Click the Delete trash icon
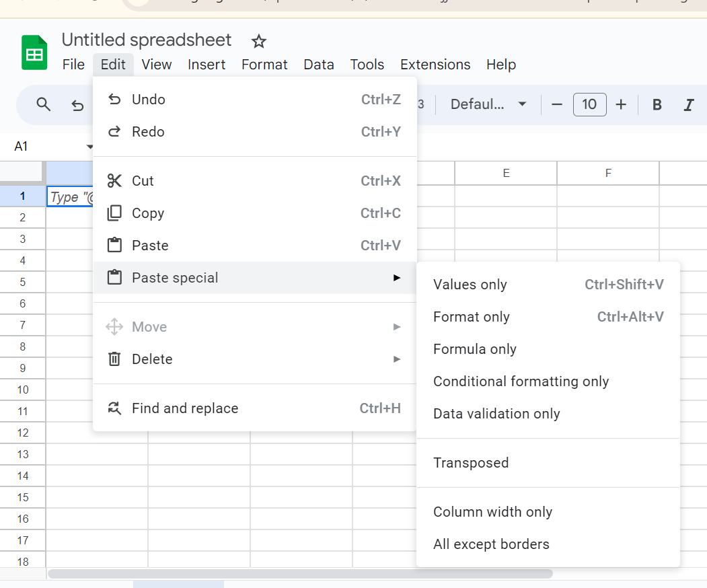 point(115,359)
